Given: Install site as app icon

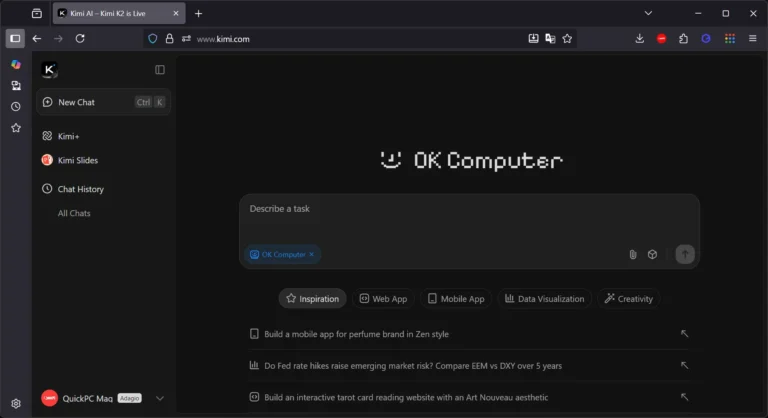Looking at the screenshot, I should [x=533, y=39].
